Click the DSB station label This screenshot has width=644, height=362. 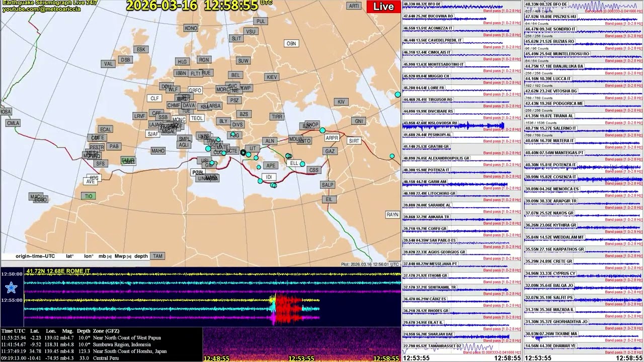125,59
